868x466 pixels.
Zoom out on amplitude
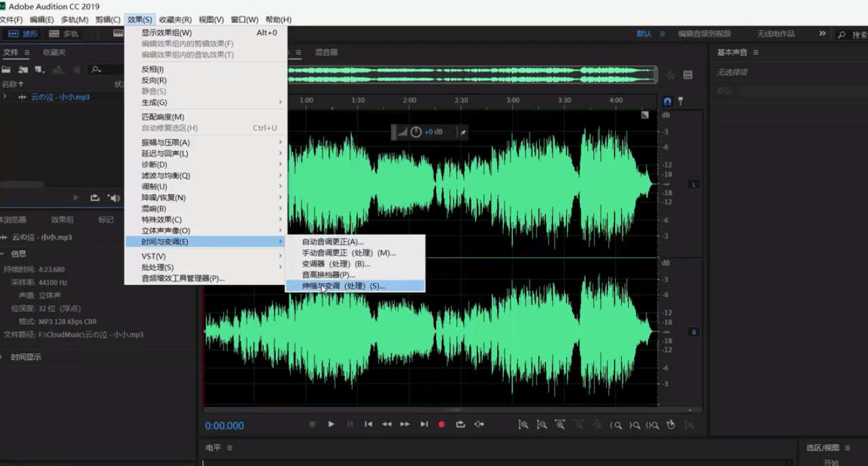[541, 425]
